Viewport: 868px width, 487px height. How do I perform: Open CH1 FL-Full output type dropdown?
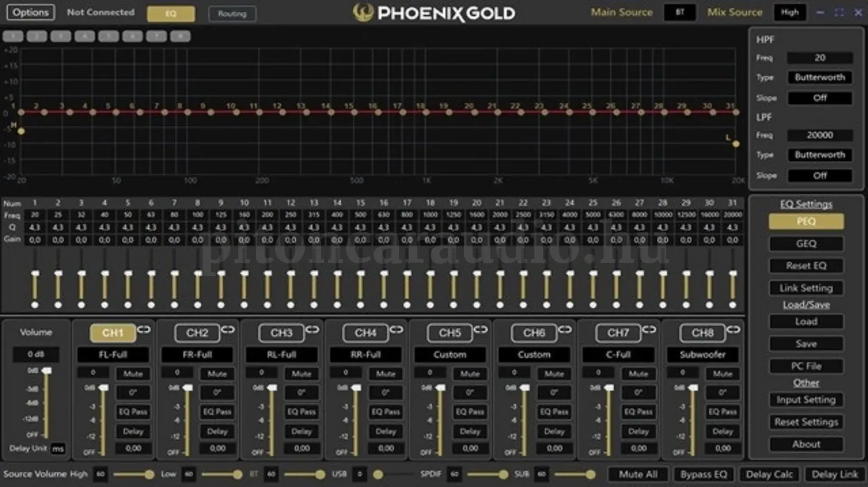113,355
